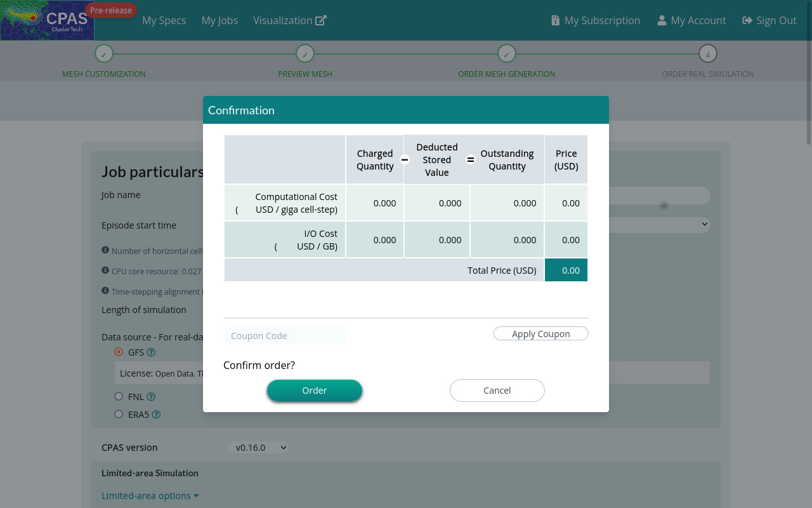Image resolution: width=812 pixels, height=508 pixels.
Task: Click the Limited-area Simulation heading
Action: tap(150, 473)
